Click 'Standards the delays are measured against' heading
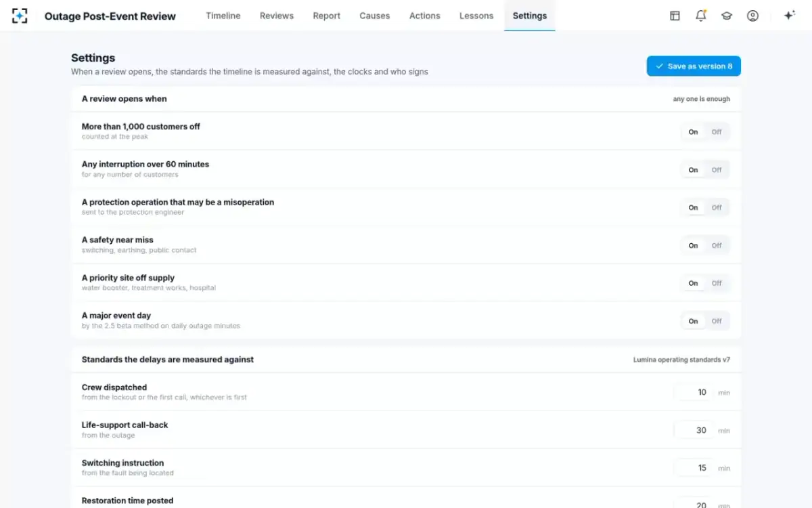The height and width of the screenshot is (508, 812). point(168,360)
